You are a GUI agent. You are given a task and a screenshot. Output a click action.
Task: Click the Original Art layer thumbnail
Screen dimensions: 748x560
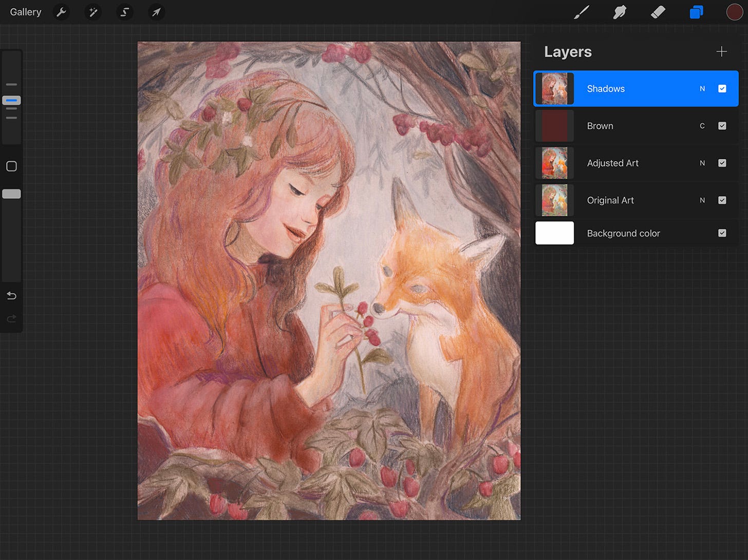(x=554, y=200)
